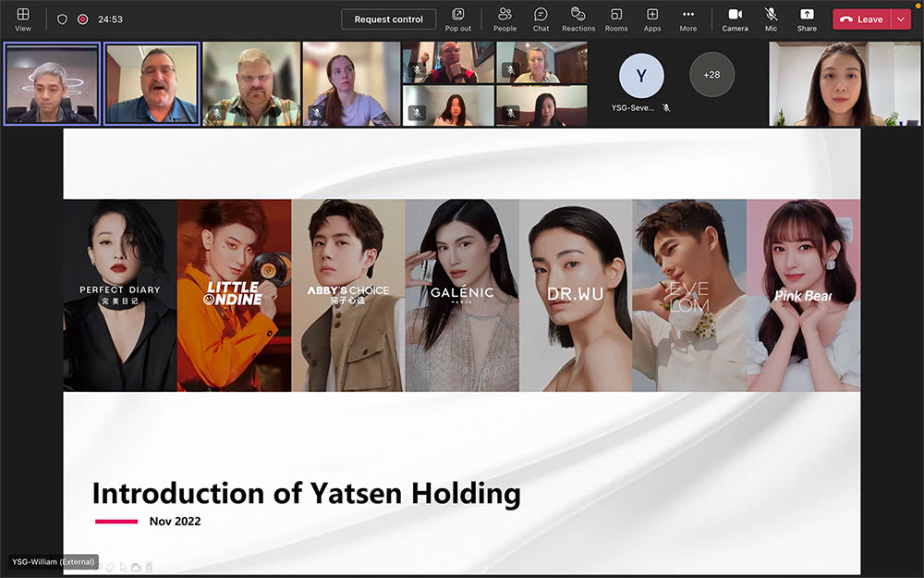Select the blonde woman in yellow cardigan tile

[x=541, y=63]
